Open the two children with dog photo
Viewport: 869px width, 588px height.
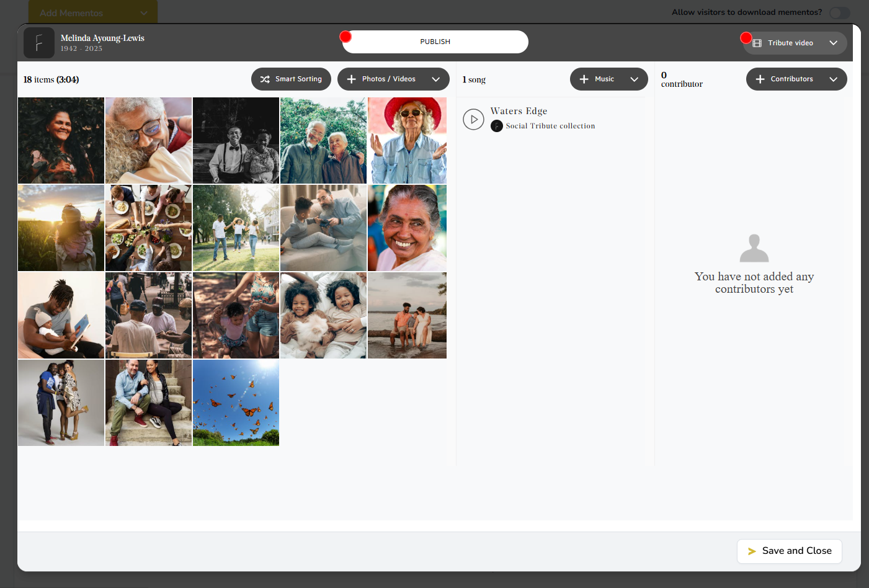(323, 315)
